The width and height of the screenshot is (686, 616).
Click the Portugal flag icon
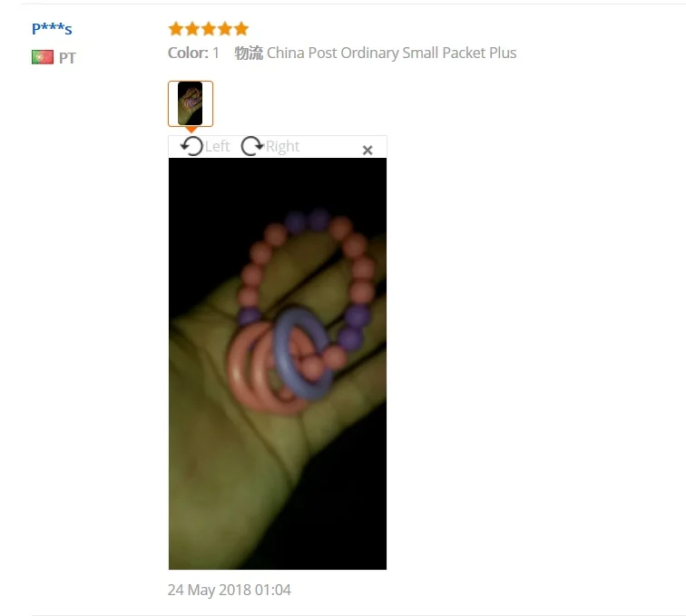coord(43,57)
